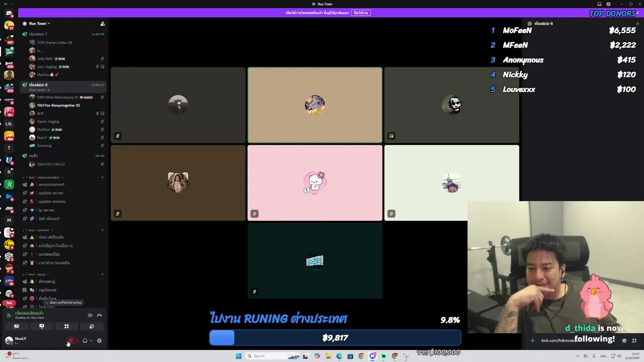Focus the Sompong logo video tile

(315, 261)
